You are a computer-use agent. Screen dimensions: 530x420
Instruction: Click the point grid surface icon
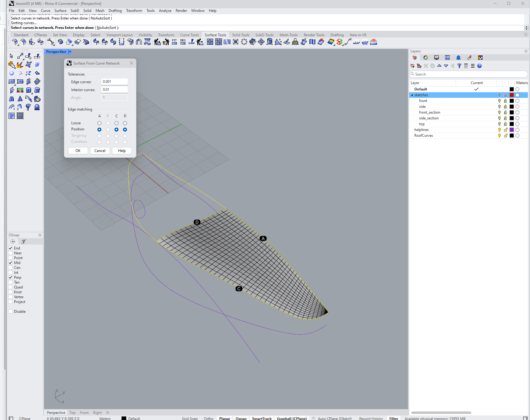coord(20,116)
